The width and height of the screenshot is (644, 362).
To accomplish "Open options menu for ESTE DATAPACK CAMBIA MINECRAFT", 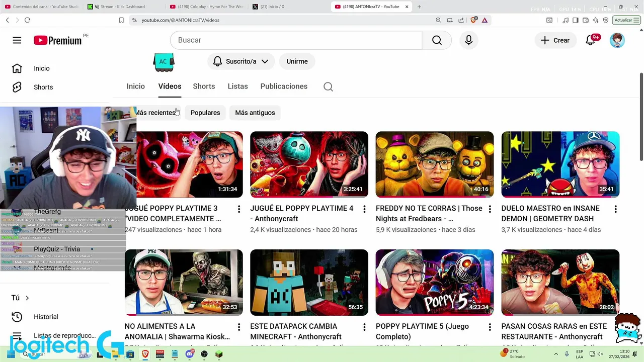I will point(365,327).
